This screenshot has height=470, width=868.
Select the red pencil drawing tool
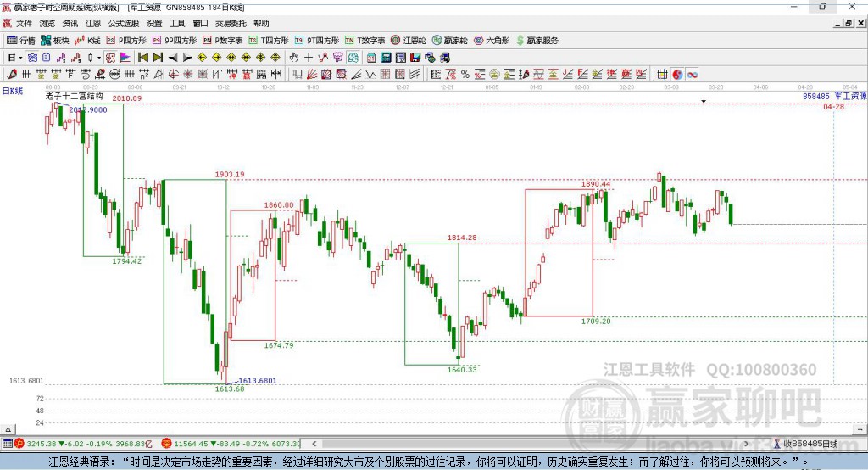click(x=12, y=75)
